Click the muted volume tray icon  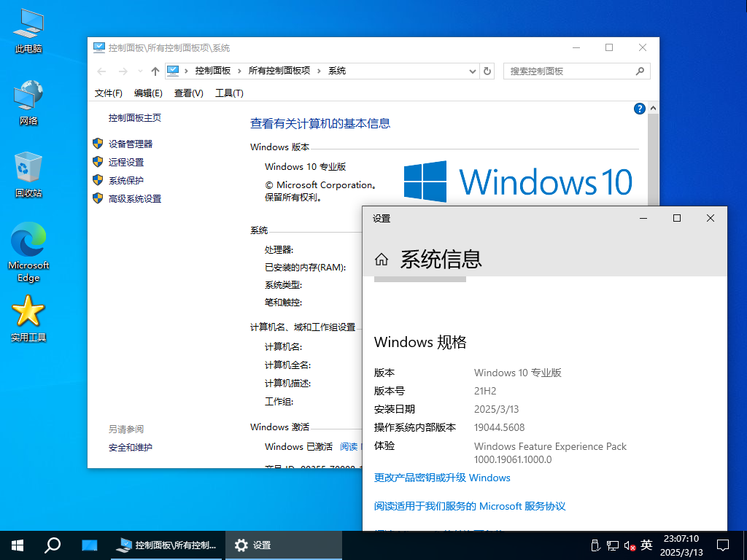[630, 545]
